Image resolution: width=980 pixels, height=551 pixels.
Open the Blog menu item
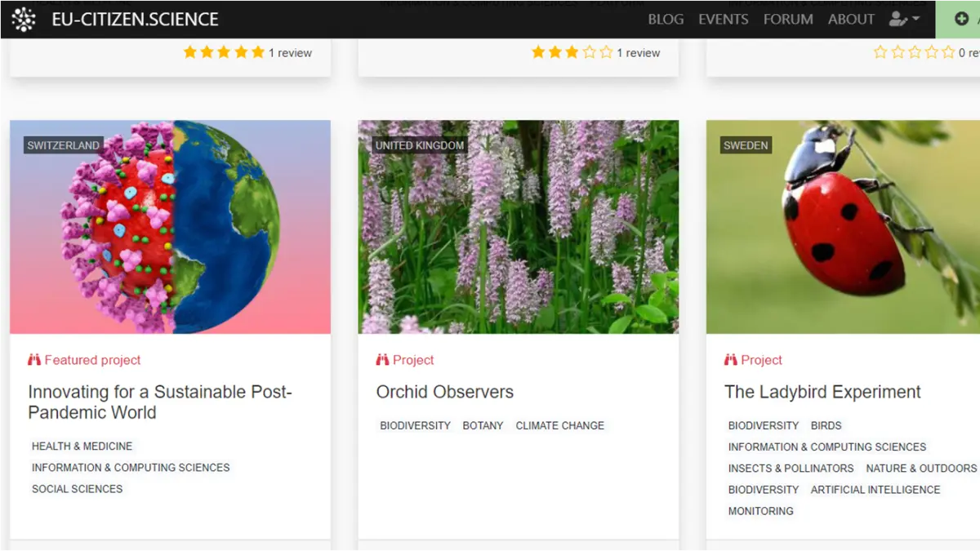[x=666, y=19]
